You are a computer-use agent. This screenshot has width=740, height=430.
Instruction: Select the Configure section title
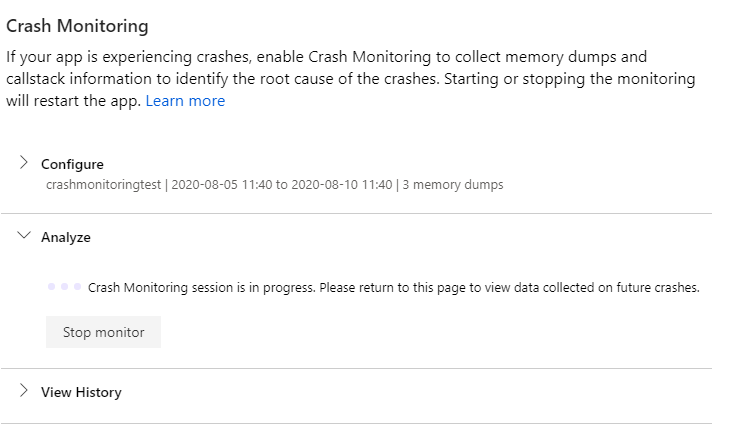[x=72, y=164]
